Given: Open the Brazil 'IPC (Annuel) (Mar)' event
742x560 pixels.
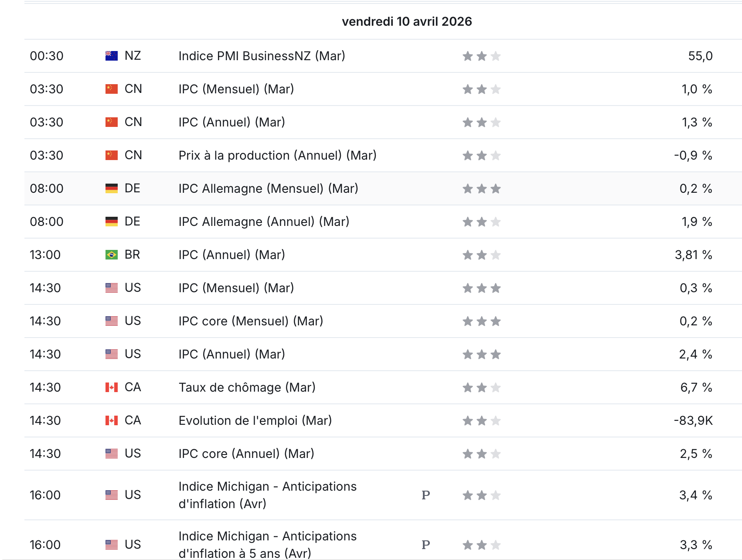Looking at the screenshot, I should click(x=232, y=255).
